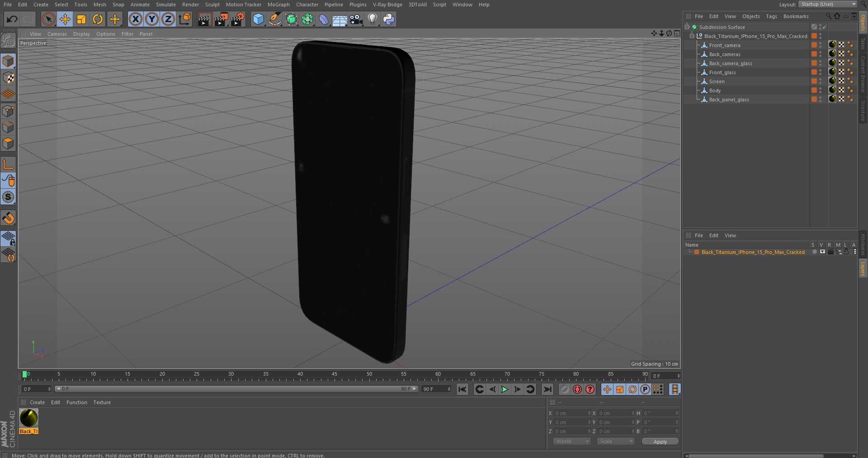Image resolution: width=868 pixels, height=458 pixels.
Task: Open viewport Cameras menu
Action: coord(57,34)
